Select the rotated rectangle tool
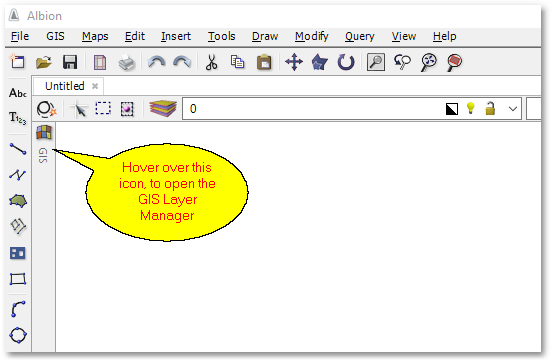The height and width of the screenshot is (363, 552). [x=18, y=226]
